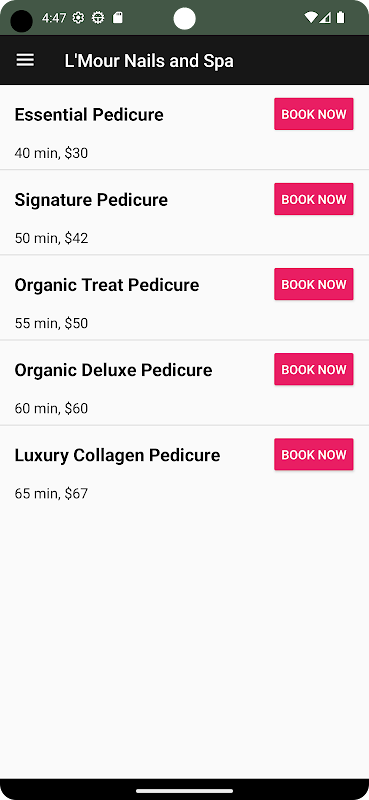Screen dimensions: 369x800
Task: Tap the 4:47 clock in status bar
Action: 54,18
